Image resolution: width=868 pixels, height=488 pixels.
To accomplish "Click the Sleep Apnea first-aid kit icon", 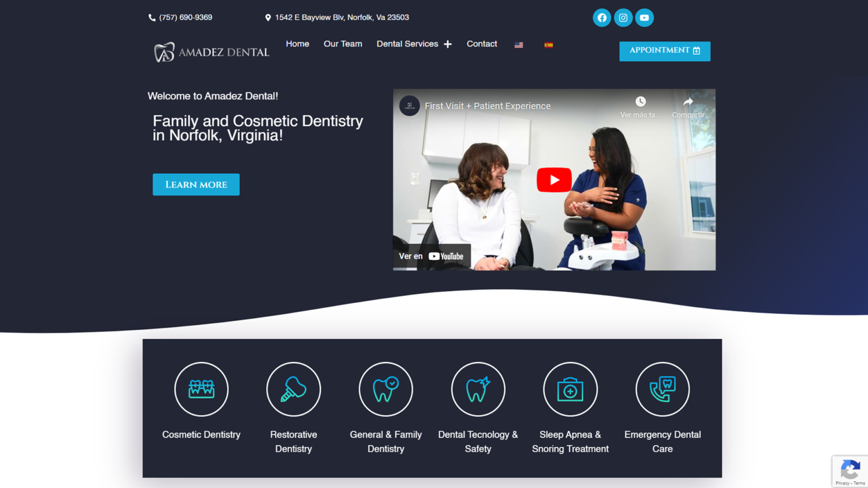I will (570, 389).
